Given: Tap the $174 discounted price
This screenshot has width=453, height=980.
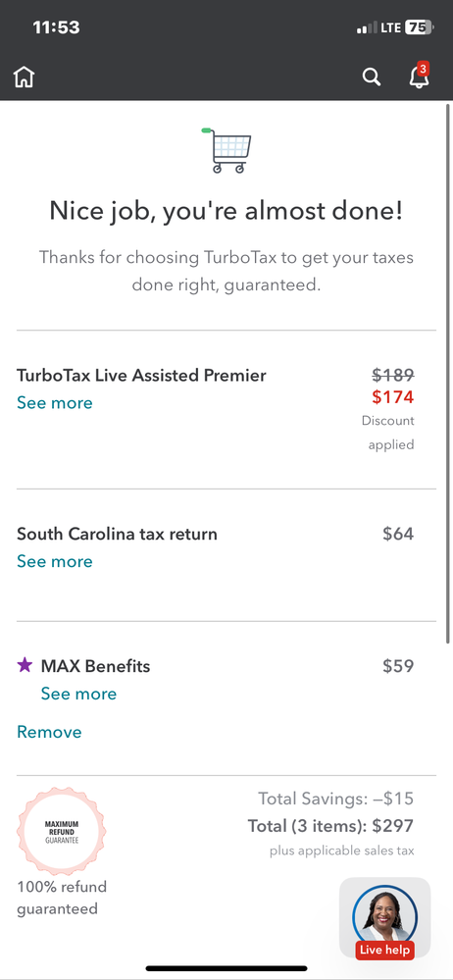Looking at the screenshot, I should click(x=393, y=396).
